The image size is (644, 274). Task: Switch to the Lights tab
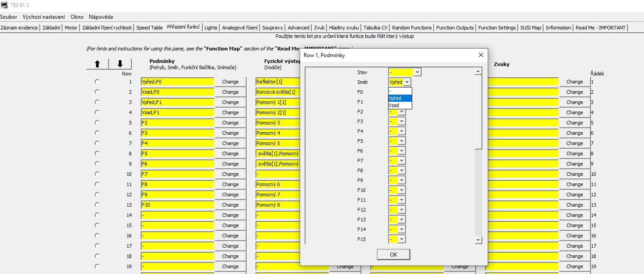(x=211, y=28)
